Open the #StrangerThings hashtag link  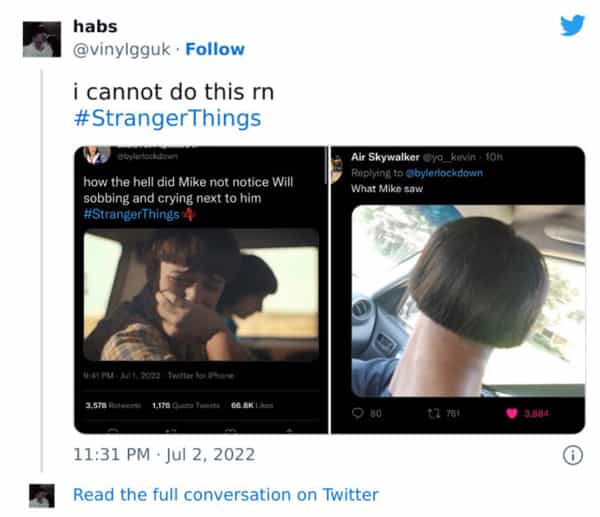(167, 118)
